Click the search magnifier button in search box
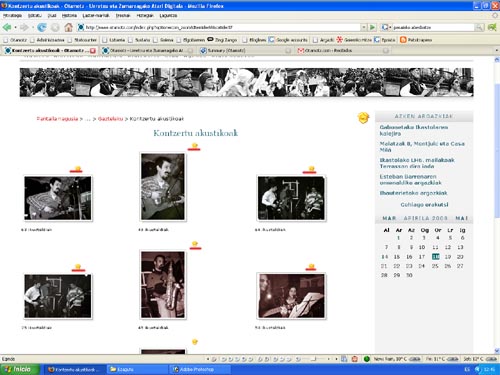 (x=479, y=27)
